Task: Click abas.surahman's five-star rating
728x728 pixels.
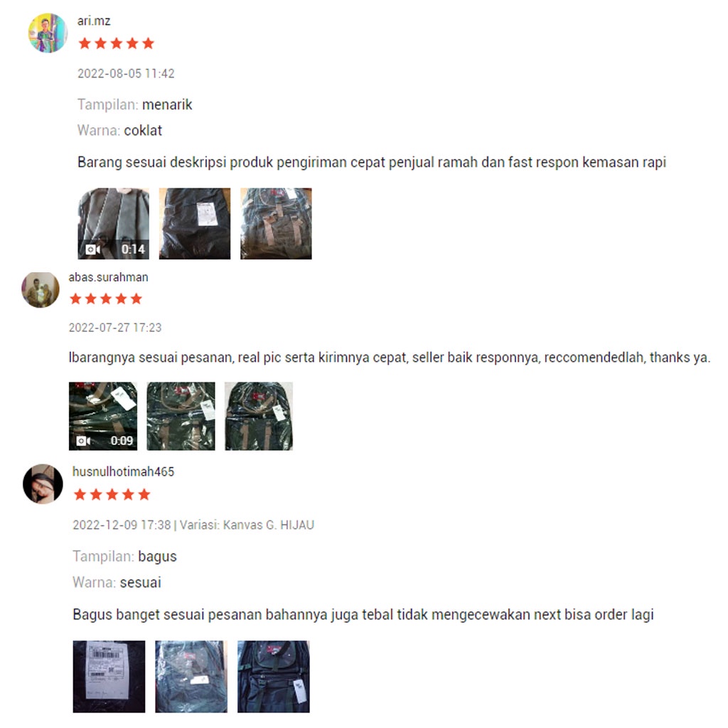Action: [106, 299]
